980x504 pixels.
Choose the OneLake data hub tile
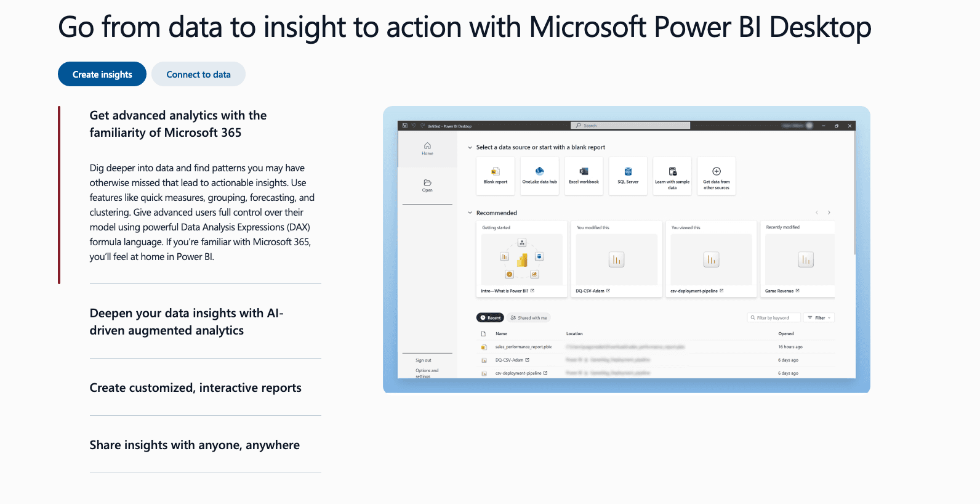pos(539,176)
